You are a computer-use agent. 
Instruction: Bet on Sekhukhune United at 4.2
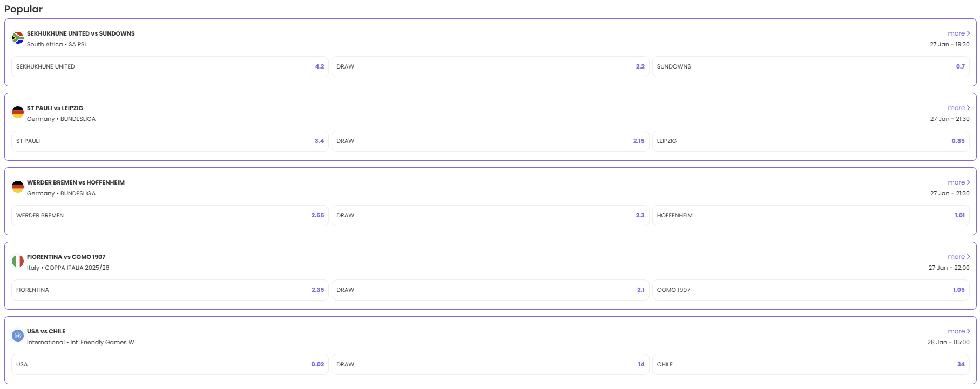170,67
